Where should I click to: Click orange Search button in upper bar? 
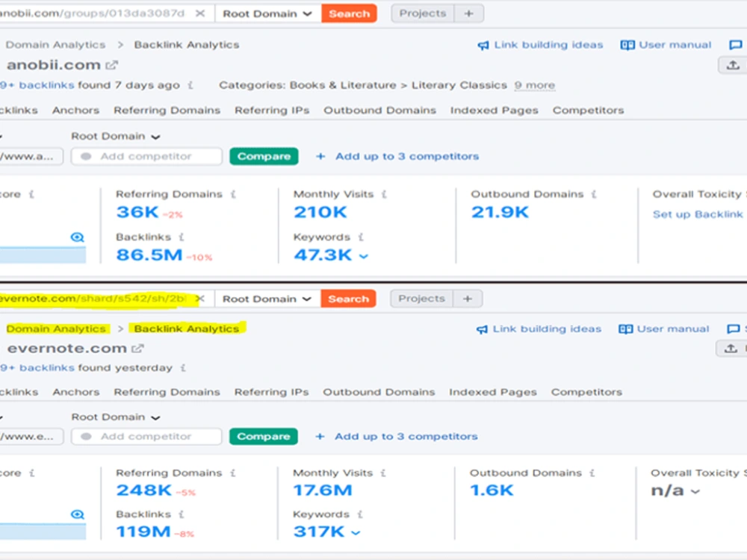(349, 13)
